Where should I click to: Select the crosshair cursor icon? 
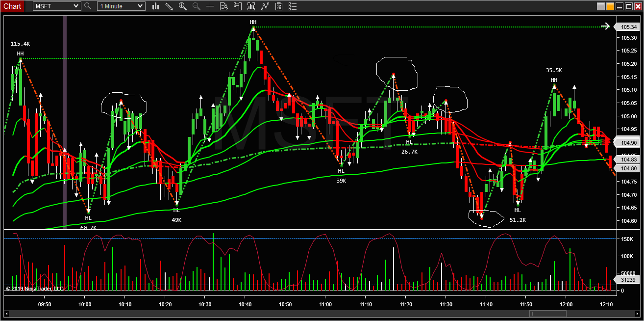click(210, 6)
